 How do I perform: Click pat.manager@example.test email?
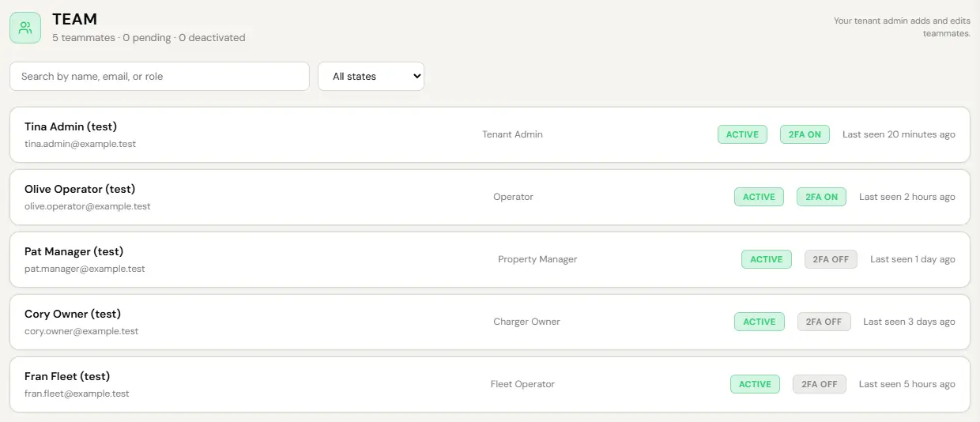pos(85,269)
